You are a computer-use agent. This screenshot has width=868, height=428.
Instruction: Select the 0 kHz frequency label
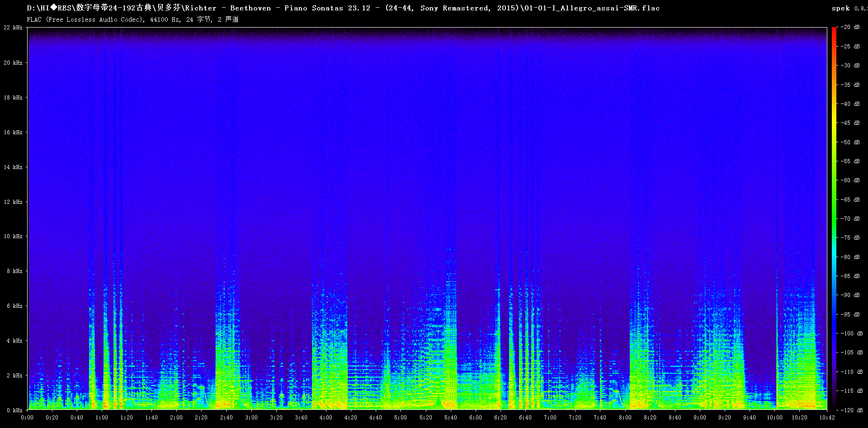tap(14, 410)
